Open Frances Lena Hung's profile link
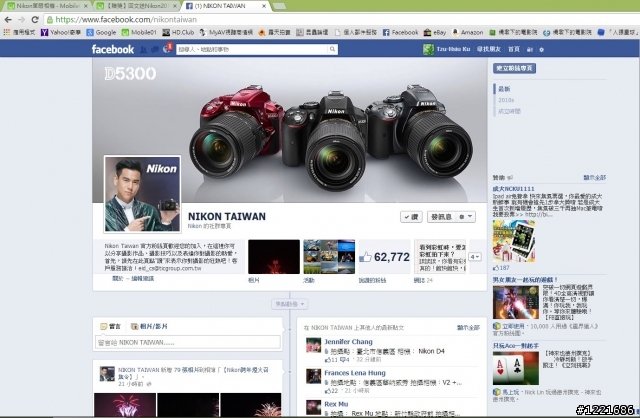 [355, 373]
